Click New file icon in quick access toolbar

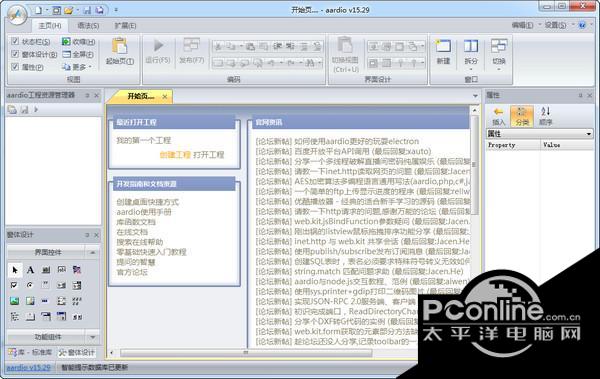click(38, 10)
